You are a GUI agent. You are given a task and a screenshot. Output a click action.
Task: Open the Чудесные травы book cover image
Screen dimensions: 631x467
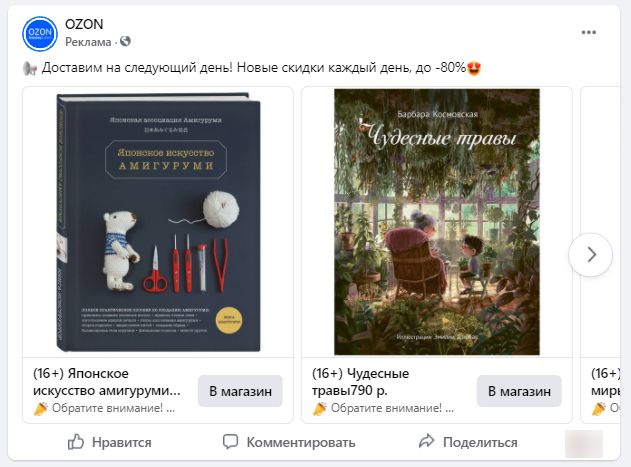[x=437, y=222]
